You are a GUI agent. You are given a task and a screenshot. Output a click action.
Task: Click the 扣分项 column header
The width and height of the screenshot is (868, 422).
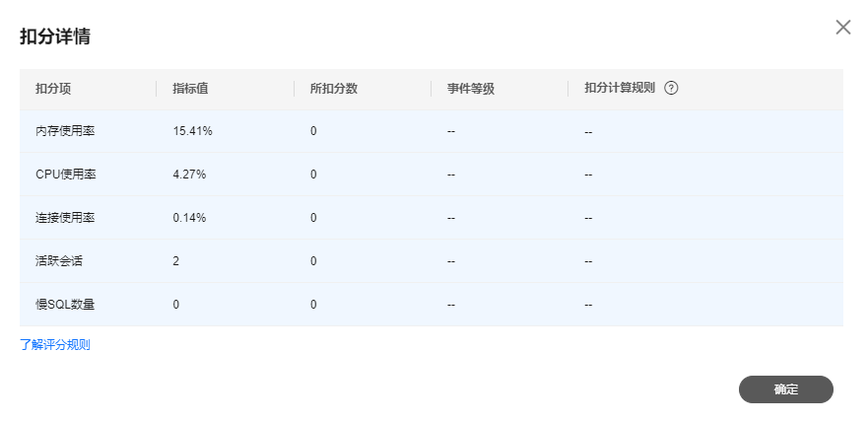(x=53, y=88)
